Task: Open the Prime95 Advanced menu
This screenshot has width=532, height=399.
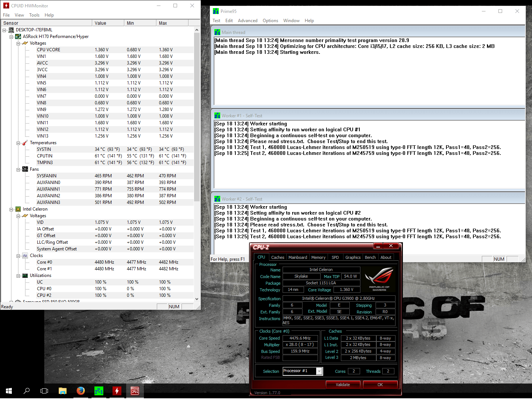Action: [x=248, y=21]
